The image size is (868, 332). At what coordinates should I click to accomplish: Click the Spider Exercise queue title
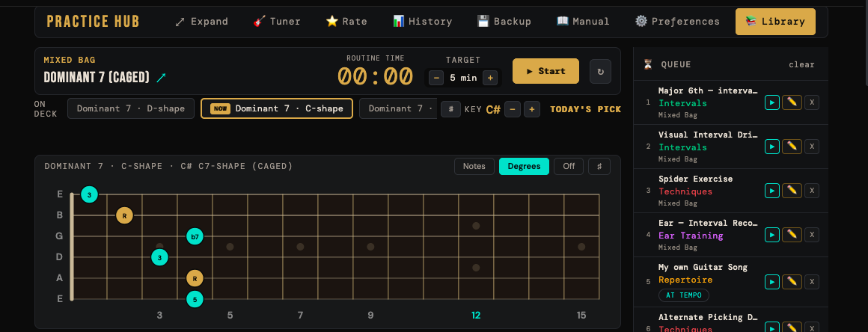695,179
